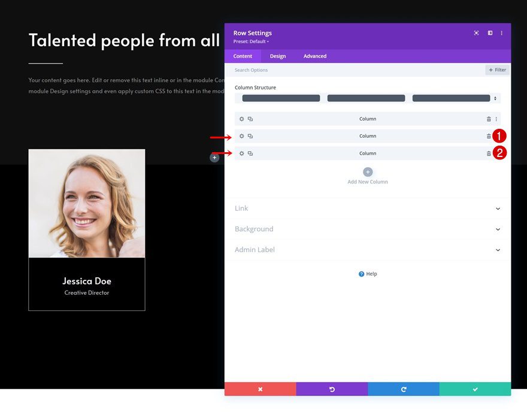This screenshot has width=527, height=420.
Task: Open the three-dot menu on first Column
Action: pyautogui.click(x=497, y=119)
